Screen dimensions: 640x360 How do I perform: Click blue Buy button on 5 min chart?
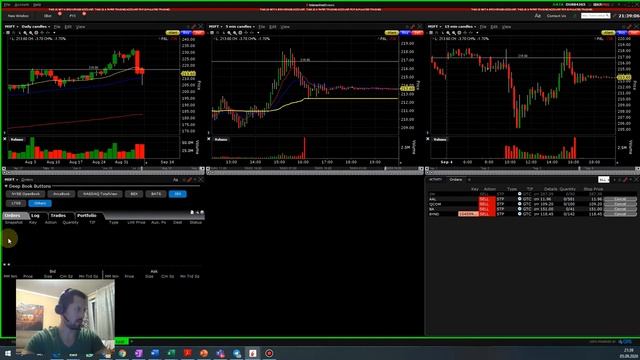pos(405,33)
